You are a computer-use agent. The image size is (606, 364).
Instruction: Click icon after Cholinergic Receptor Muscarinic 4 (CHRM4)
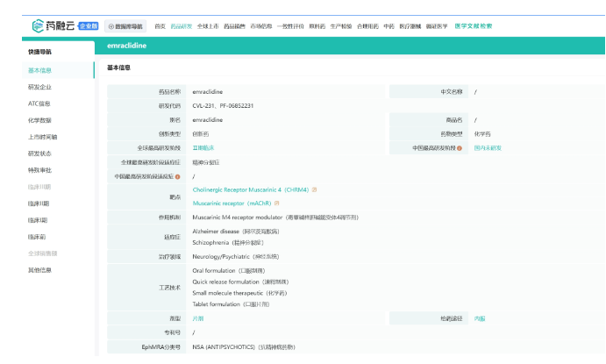pyautogui.click(x=315, y=189)
